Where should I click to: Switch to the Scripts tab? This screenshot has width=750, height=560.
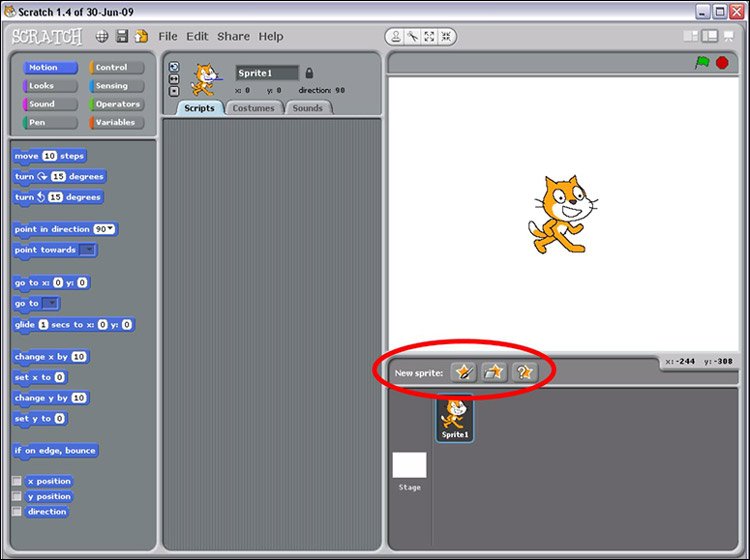pyautogui.click(x=199, y=108)
